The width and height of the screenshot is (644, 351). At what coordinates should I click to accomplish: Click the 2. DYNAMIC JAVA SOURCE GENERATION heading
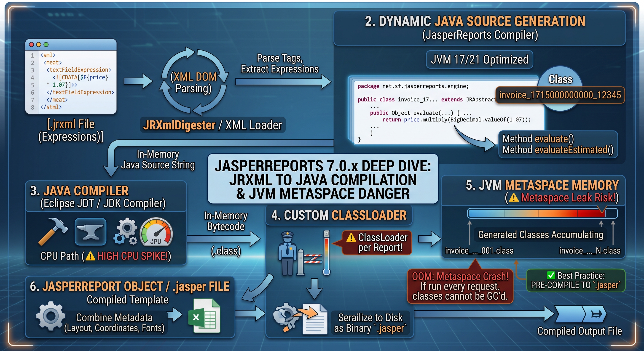475,21
